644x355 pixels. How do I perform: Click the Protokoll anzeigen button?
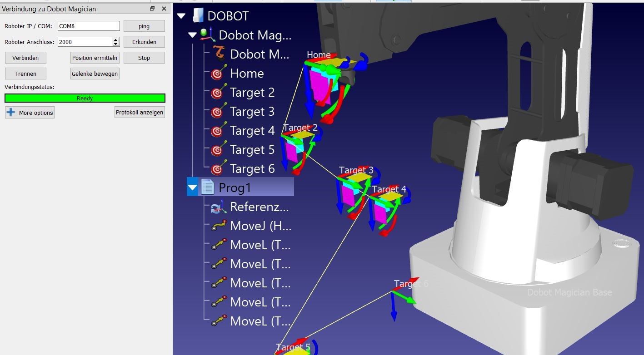coord(140,112)
